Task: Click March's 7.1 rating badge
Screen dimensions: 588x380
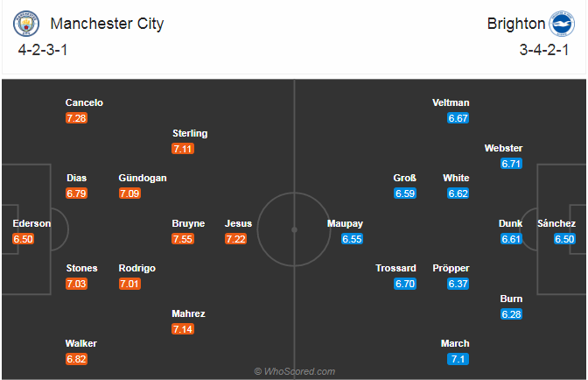Action: point(458,358)
